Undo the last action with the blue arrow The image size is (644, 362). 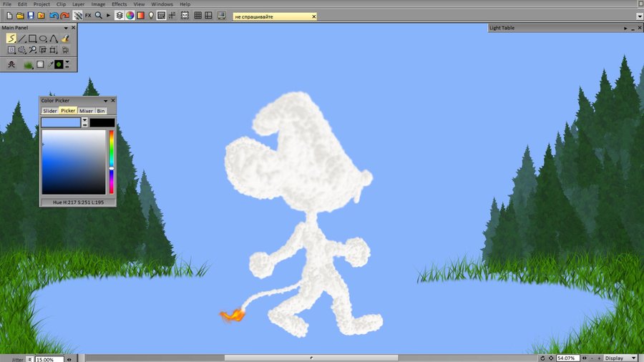click(x=54, y=16)
